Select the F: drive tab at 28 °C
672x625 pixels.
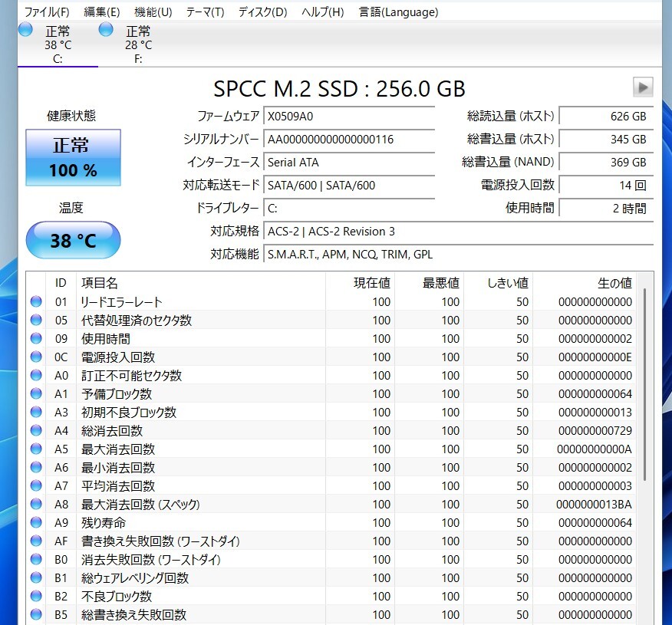138,44
